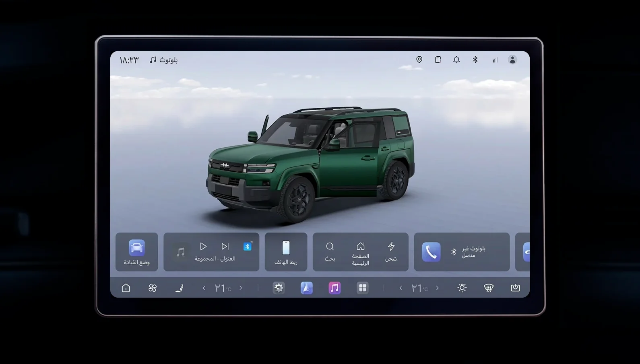The image size is (640, 364).
Task: Lower the left zone temperature
Action: pyautogui.click(x=204, y=288)
